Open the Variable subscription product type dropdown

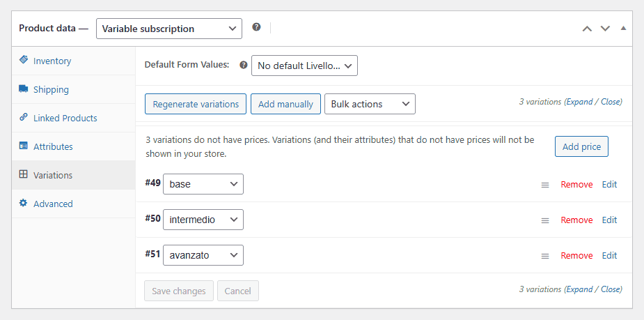(169, 29)
